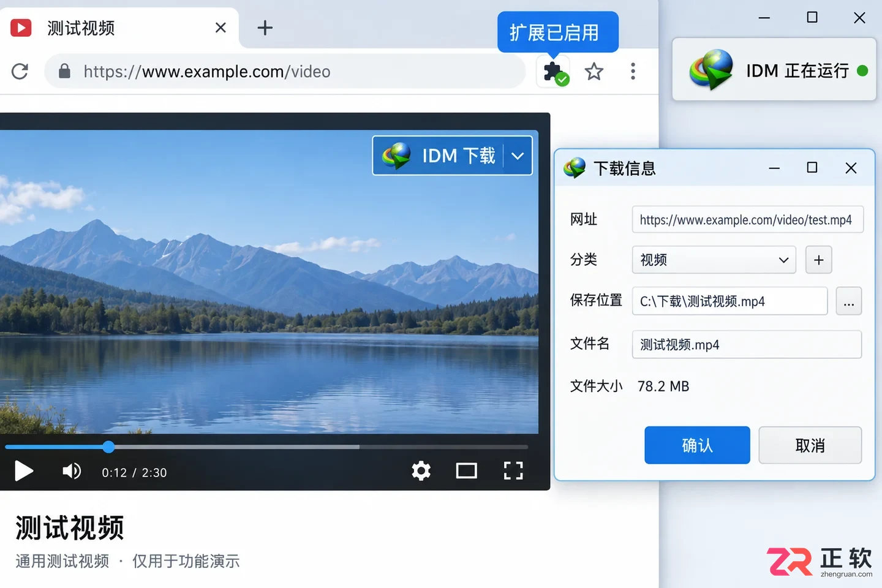Click the address bar URL field
The width and height of the screenshot is (882, 588).
[285, 72]
